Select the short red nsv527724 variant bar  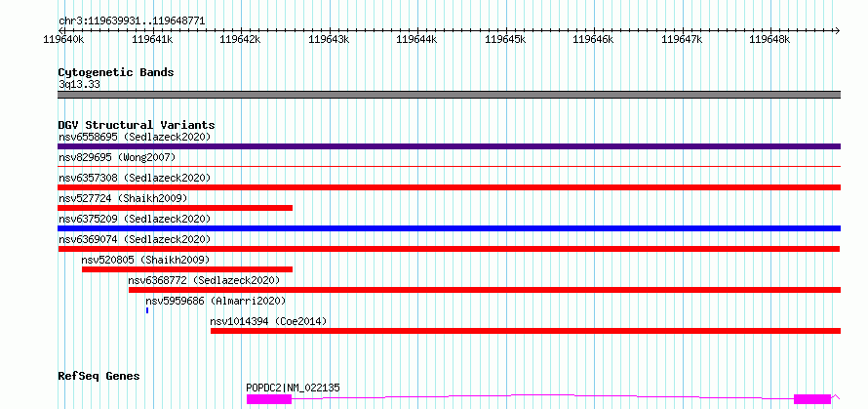(x=175, y=208)
